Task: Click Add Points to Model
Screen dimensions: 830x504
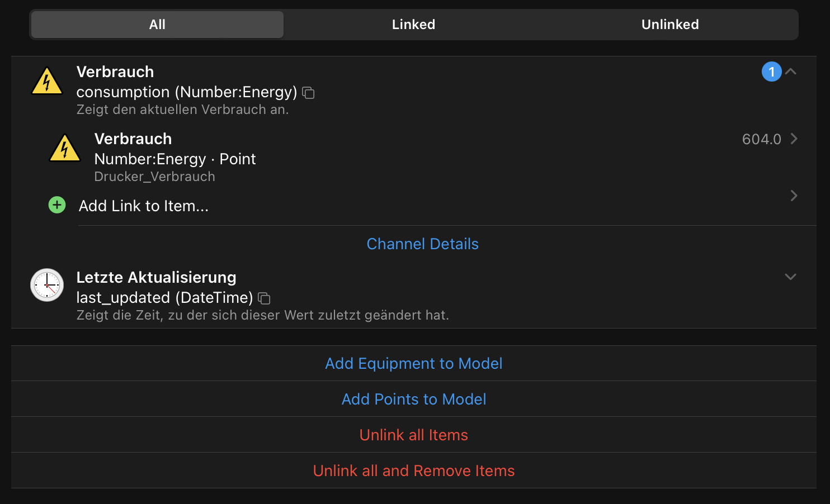Action: pyautogui.click(x=413, y=399)
